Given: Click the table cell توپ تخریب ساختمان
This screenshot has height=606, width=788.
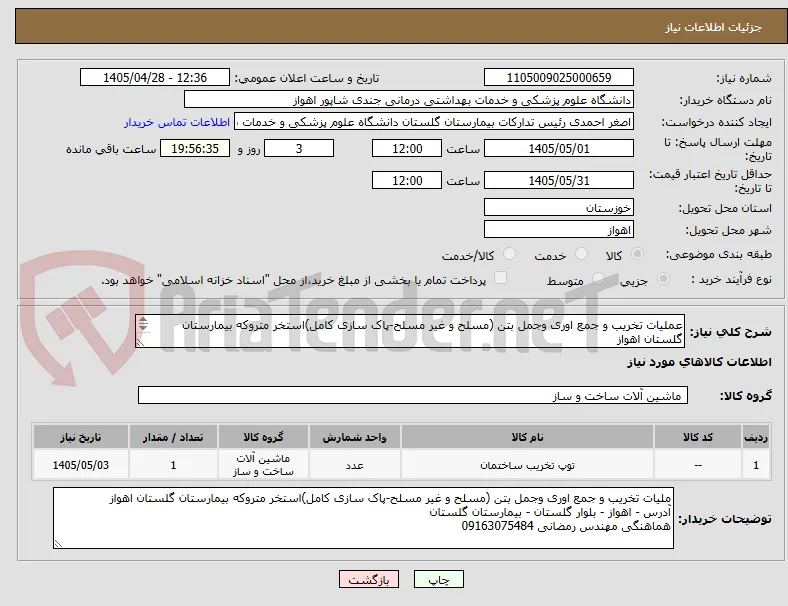Looking at the screenshot, I should (x=527, y=465).
